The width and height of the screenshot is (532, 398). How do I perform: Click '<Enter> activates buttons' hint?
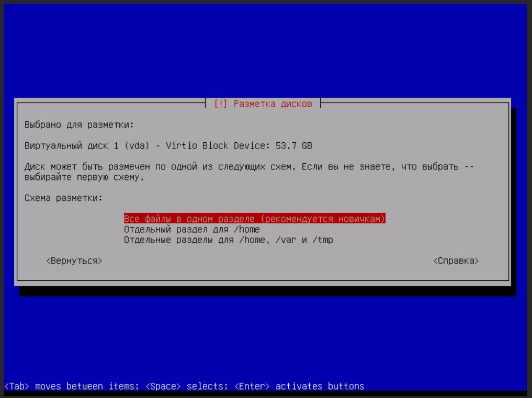pos(299,386)
